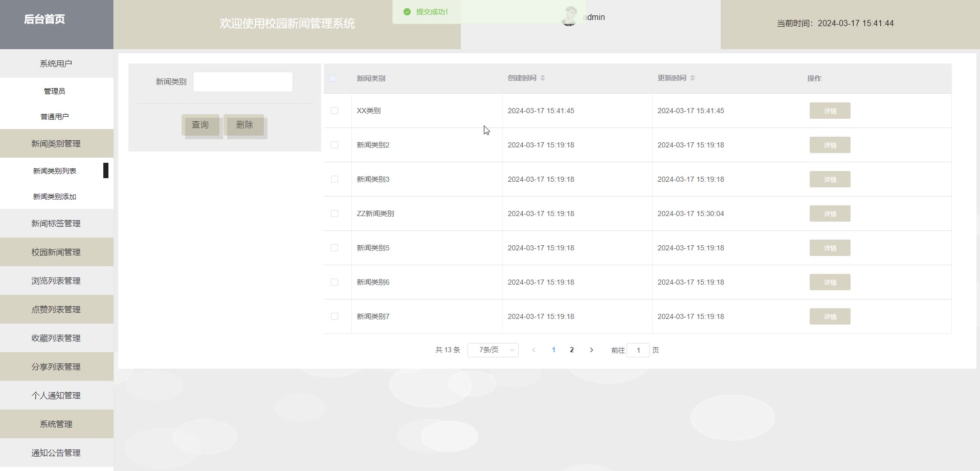Go to 后台首页 home
Image resolution: width=980 pixels, height=471 pixels.
[x=44, y=19]
